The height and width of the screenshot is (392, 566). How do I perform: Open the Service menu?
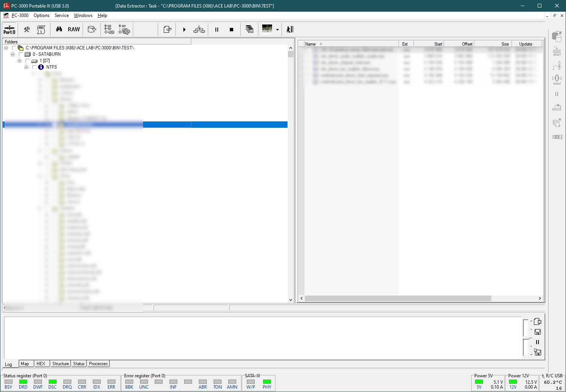click(62, 15)
